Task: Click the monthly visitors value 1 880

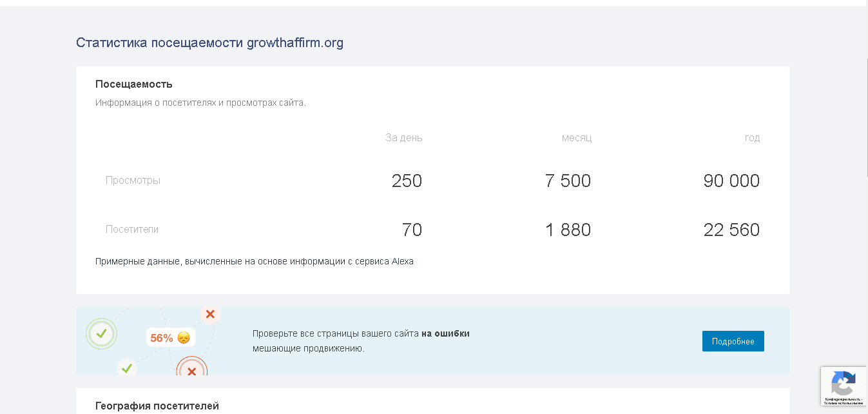Action: 568,230
